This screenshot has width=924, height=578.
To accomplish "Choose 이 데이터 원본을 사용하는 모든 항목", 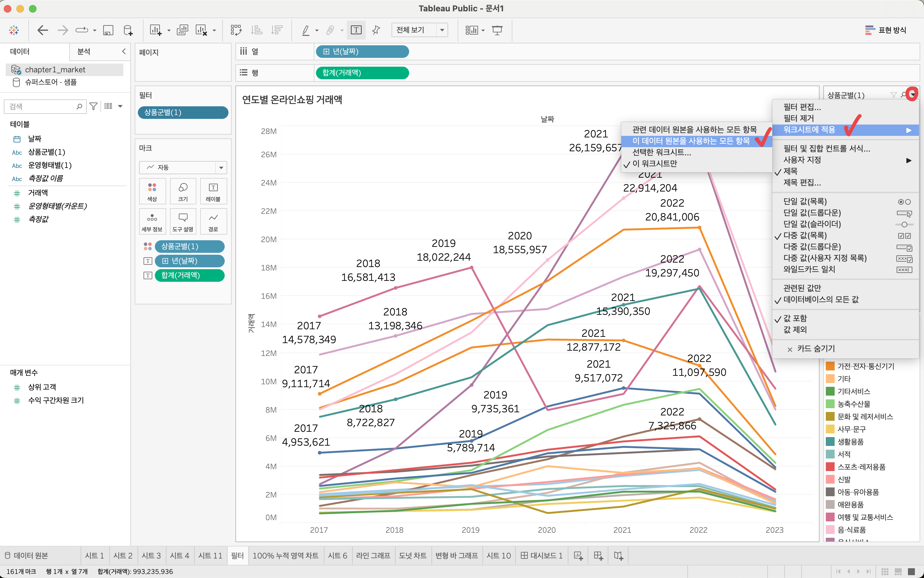I will point(691,141).
